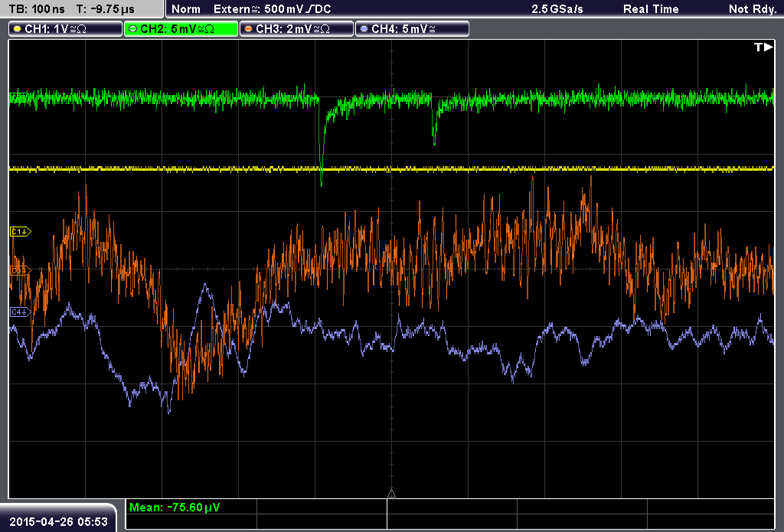The image size is (784, 532).
Task: Click the Real Time acquisition mode label
Action: (651, 9)
